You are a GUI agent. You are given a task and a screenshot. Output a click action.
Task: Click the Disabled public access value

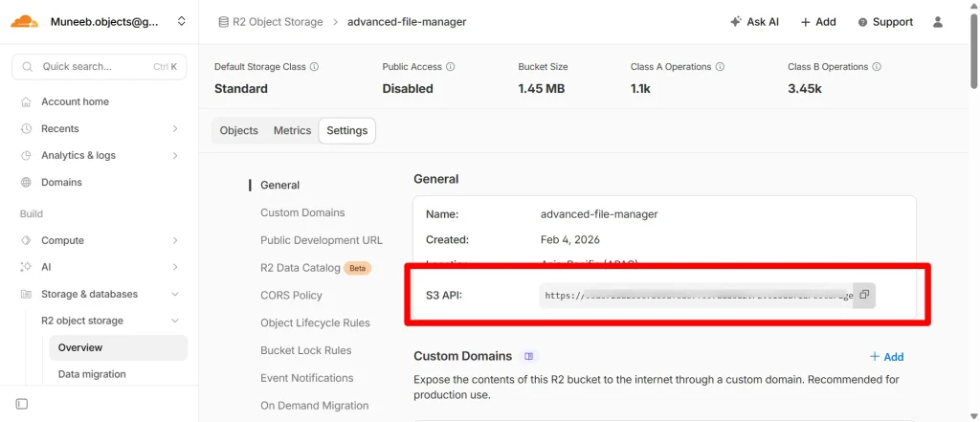tap(408, 89)
